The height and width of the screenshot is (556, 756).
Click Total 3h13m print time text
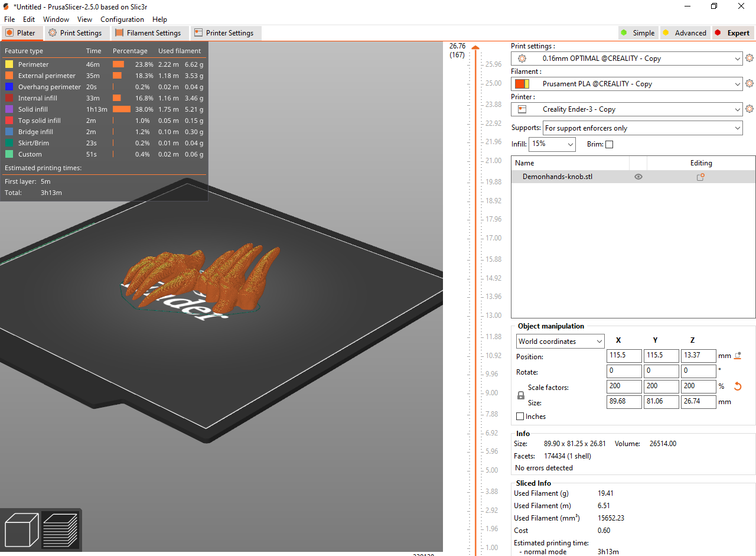coord(51,193)
